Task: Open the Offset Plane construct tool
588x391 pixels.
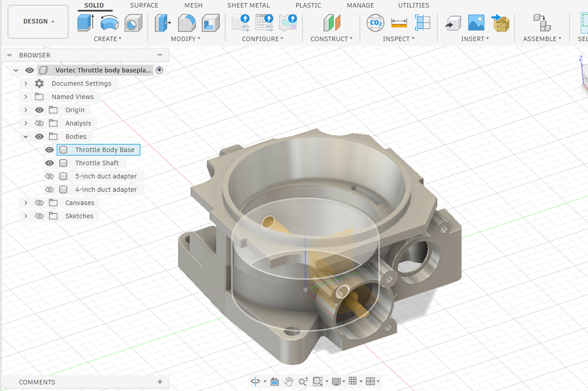Action: point(332,23)
